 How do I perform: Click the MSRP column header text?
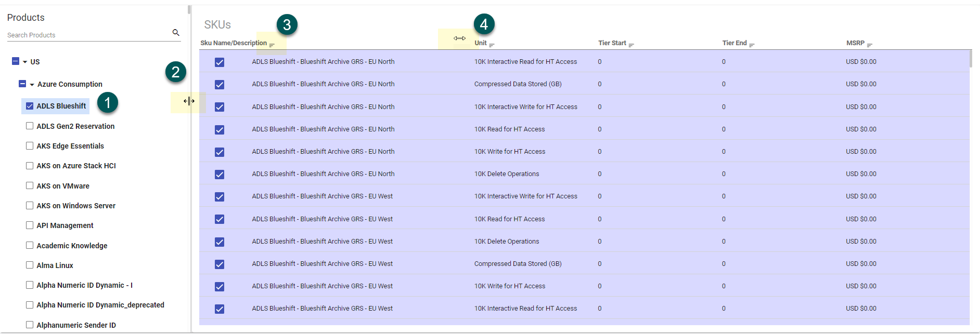click(x=855, y=43)
